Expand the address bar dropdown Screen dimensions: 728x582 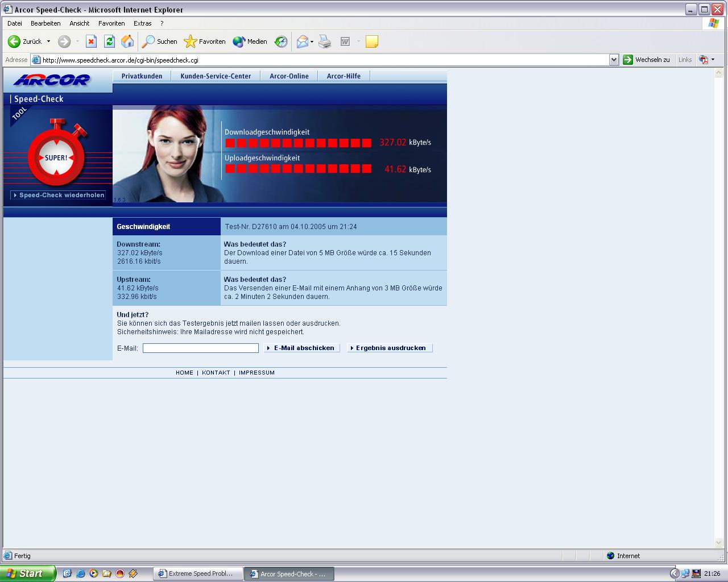point(614,60)
